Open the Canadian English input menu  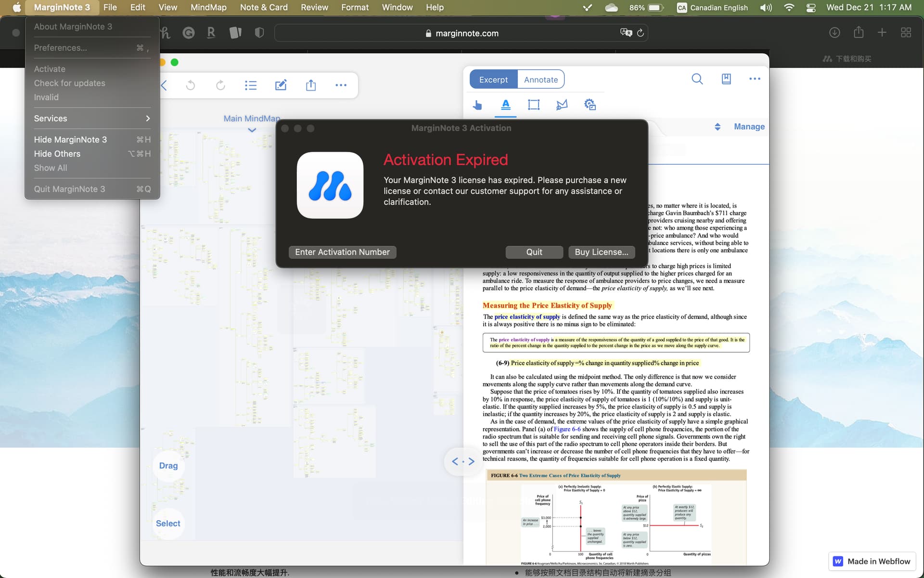click(712, 7)
